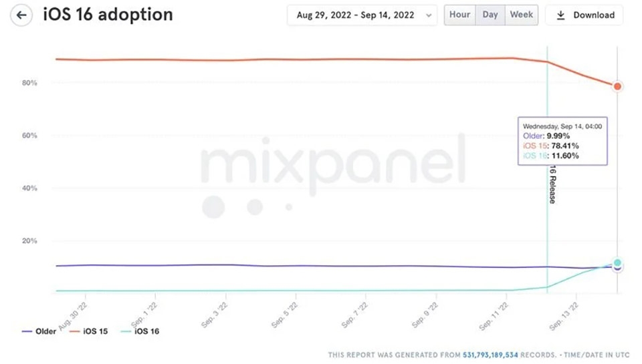
Task: Click the orange iOS 15 data point
Action: coord(617,86)
